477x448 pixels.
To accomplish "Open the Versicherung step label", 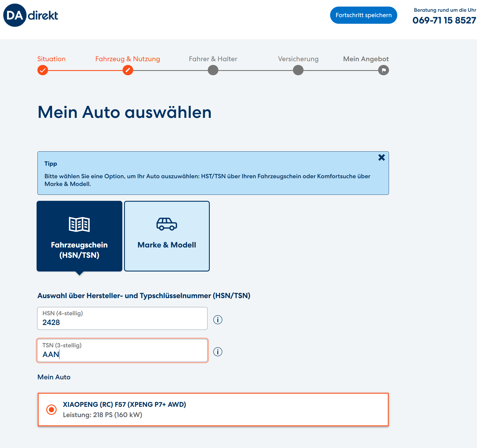I will 298,59.
